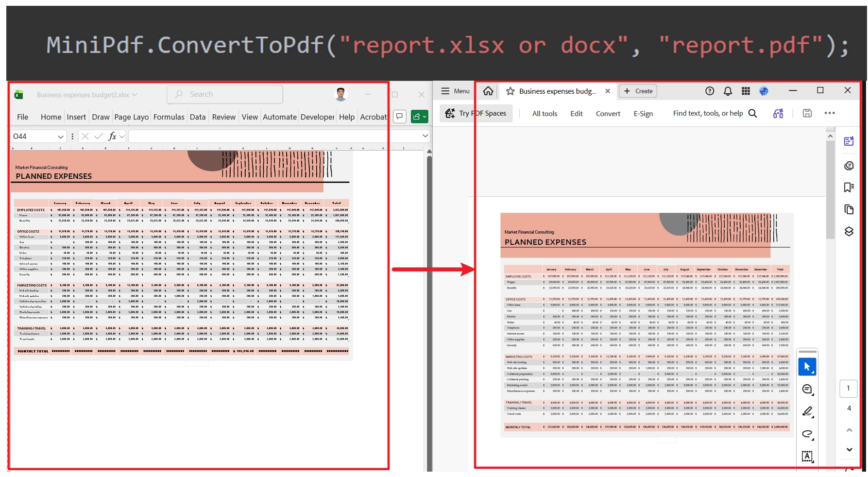Click the Excel Search box
The height and width of the screenshot is (477, 868).
coord(225,94)
